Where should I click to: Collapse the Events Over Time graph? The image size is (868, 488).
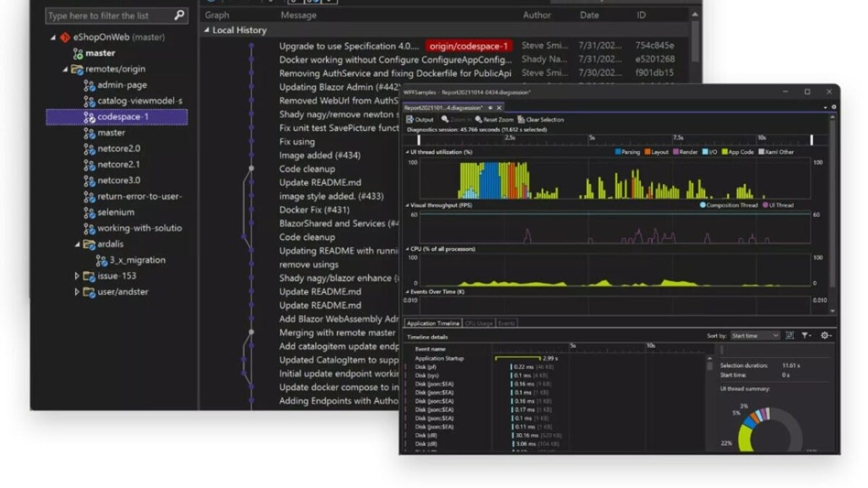coord(408,292)
